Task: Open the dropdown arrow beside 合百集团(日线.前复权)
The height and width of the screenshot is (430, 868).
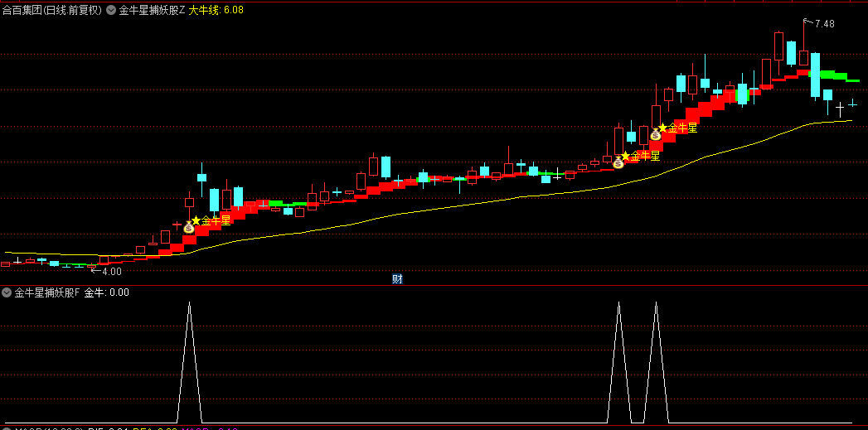Action: (111, 10)
